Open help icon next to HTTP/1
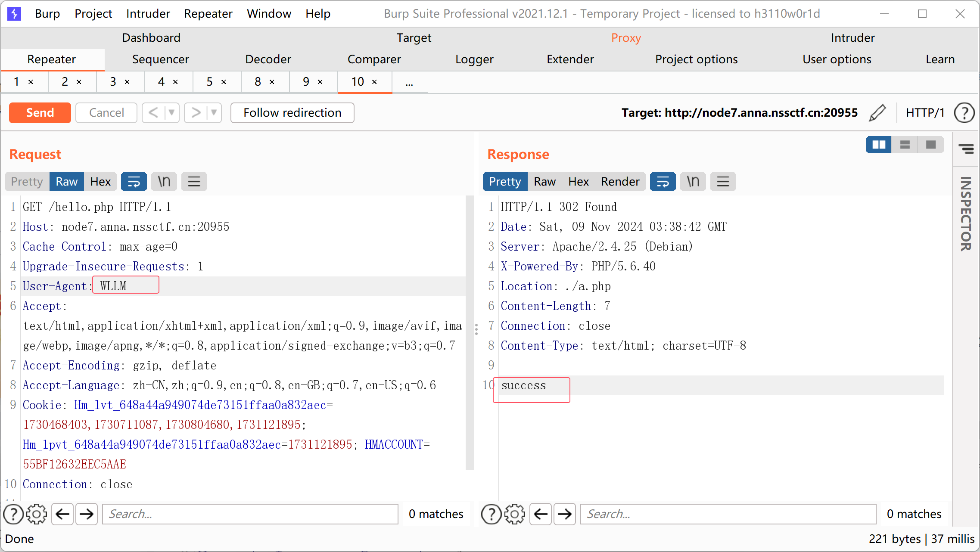This screenshot has height=552, width=980. point(964,113)
